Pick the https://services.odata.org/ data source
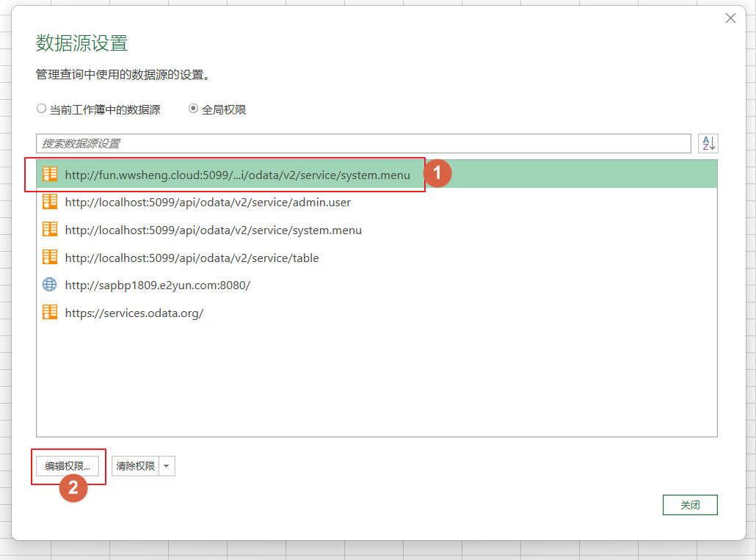 point(134,313)
